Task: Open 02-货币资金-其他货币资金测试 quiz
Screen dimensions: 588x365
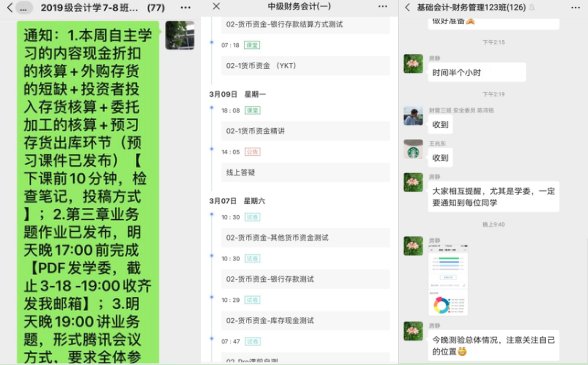Action: point(305,238)
